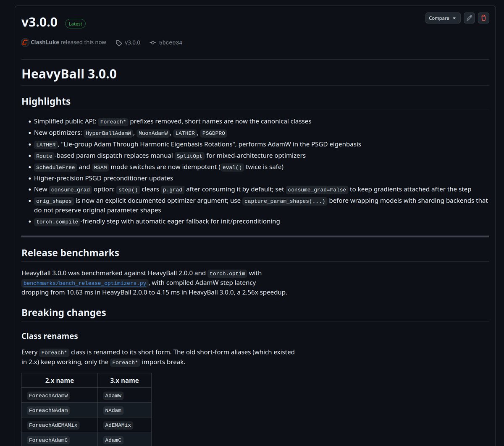
Task: Click the tag icon beside v3.0.0
Action: [119, 43]
